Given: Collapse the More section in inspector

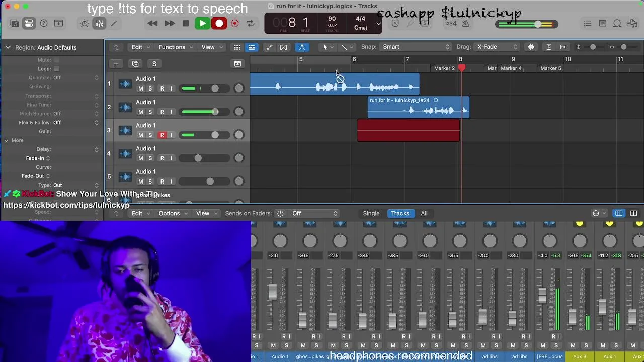Looking at the screenshot, I should (6, 140).
